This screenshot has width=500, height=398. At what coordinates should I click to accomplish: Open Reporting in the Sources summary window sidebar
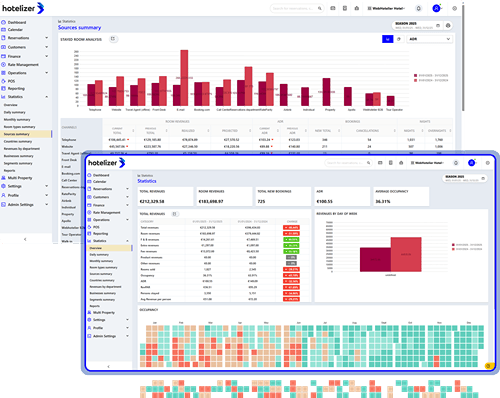(x=16, y=89)
